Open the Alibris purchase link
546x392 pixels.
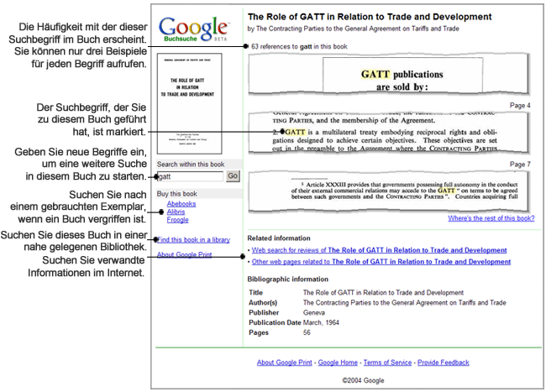178,212
